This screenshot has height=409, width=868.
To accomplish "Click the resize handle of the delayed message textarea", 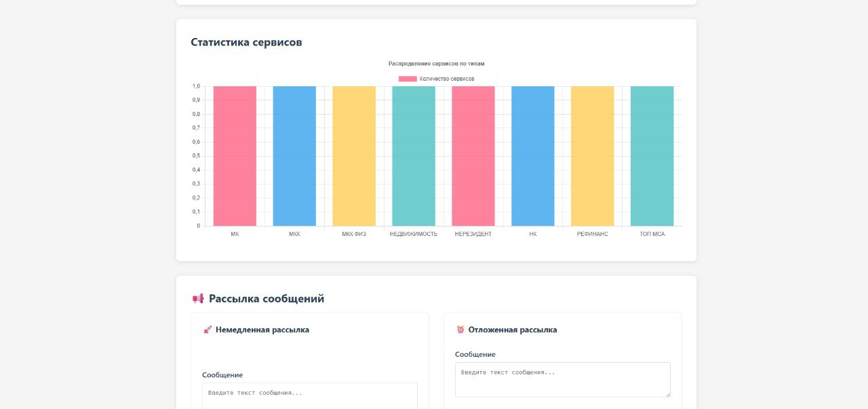I will point(667,394).
